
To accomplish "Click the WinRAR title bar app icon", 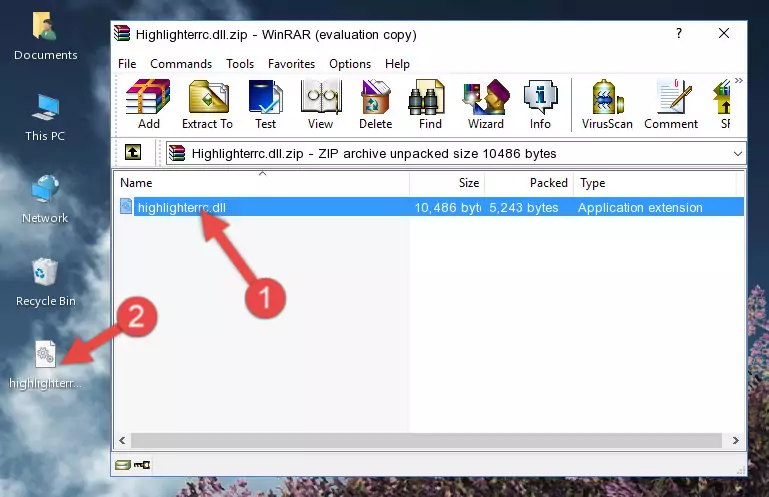I will pos(122,33).
